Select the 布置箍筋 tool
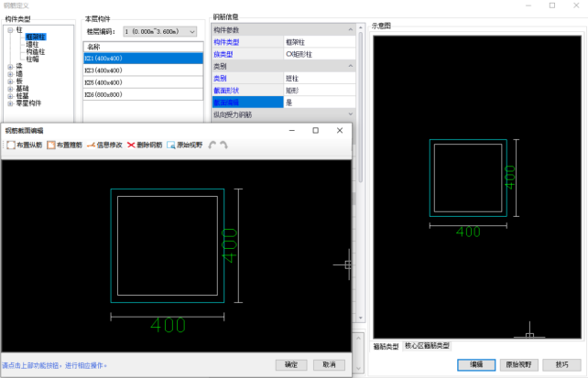The width and height of the screenshot is (588, 378). click(x=64, y=145)
